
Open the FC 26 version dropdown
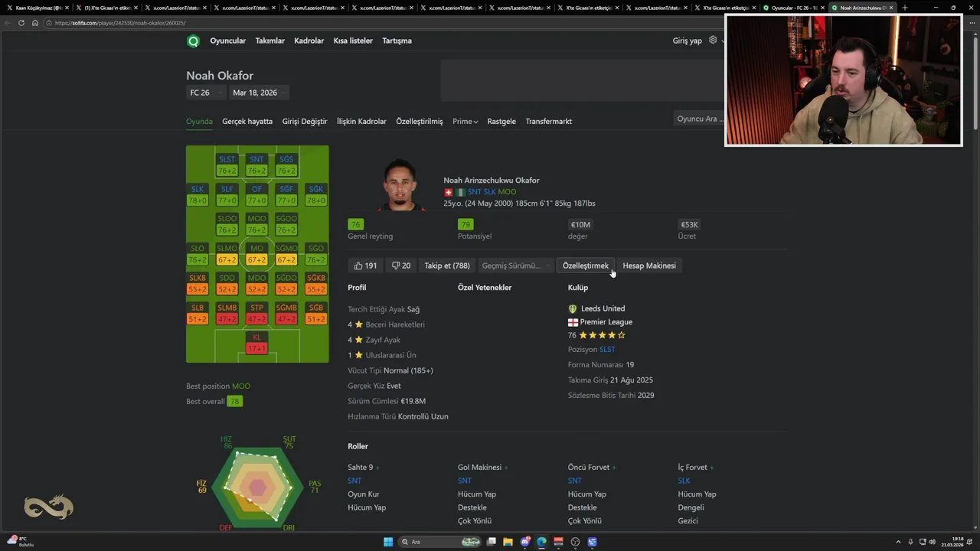pos(206,93)
